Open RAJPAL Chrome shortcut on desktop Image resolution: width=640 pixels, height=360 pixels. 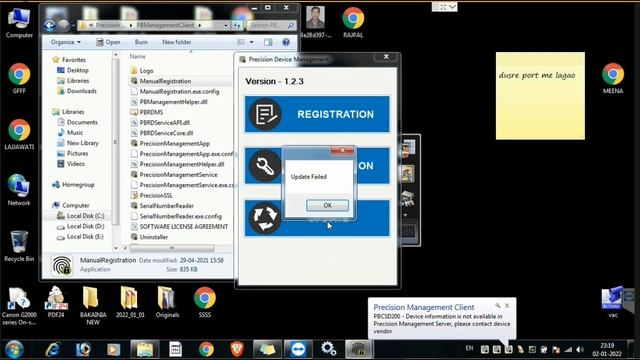353,22
